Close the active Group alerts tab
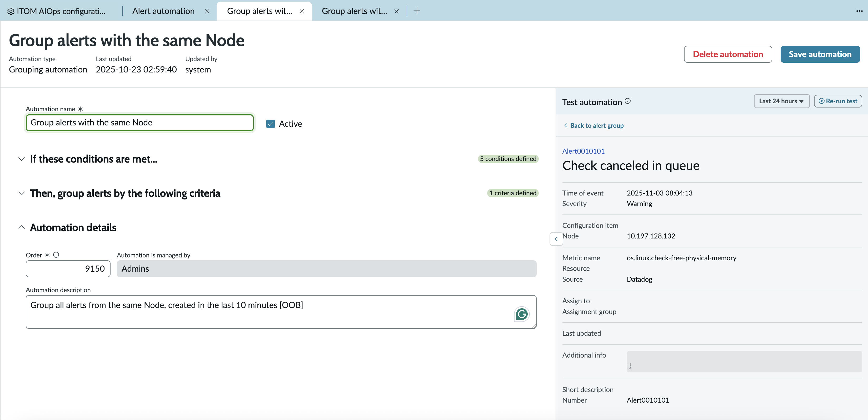 (302, 11)
